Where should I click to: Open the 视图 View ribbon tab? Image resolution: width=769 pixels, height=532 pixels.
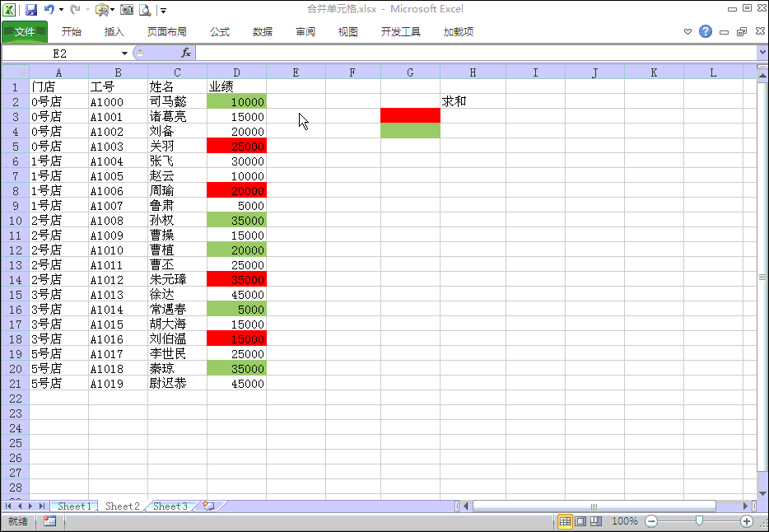click(347, 32)
